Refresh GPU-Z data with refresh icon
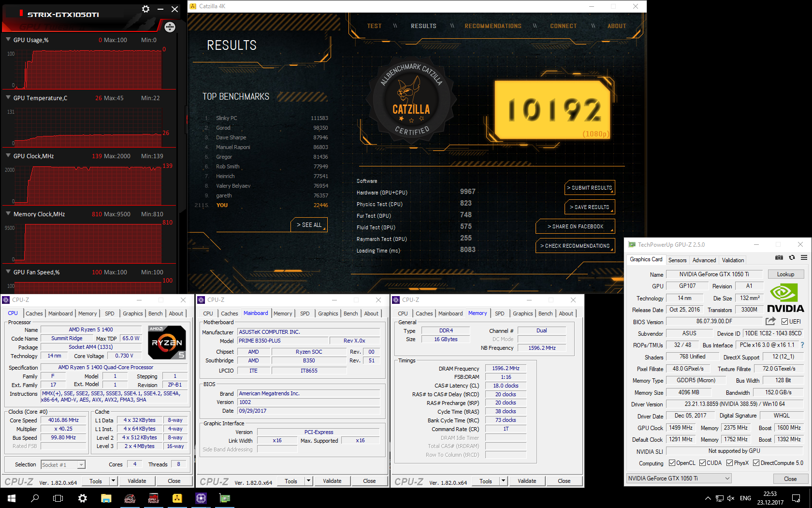812x508 pixels. point(792,258)
